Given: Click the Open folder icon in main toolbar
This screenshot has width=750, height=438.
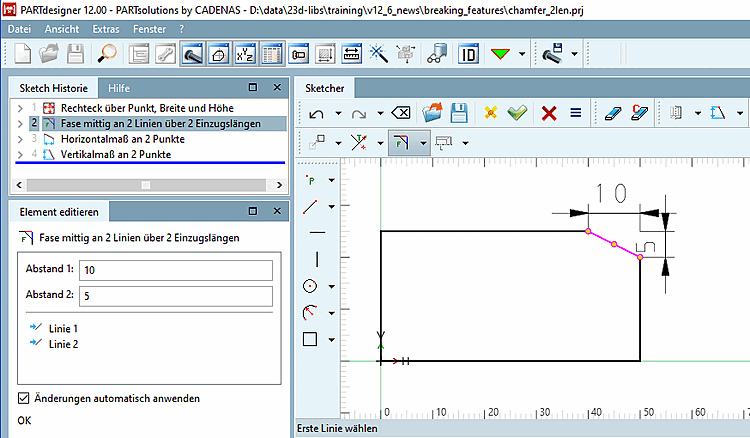Looking at the screenshot, I should (x=48, y=54).
